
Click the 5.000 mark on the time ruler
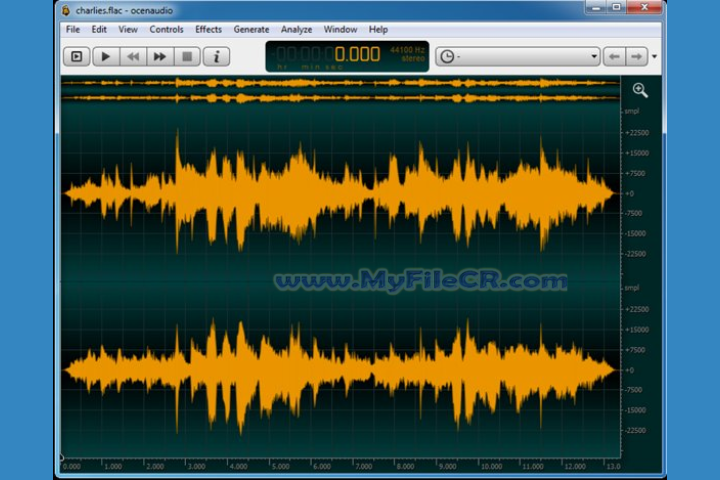[280, 466]
